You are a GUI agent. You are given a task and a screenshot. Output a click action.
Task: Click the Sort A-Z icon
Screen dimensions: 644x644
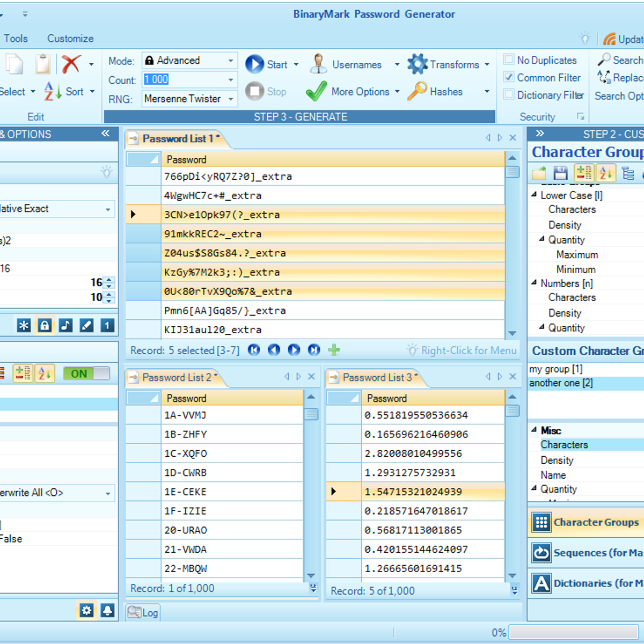tap(53, 91)
